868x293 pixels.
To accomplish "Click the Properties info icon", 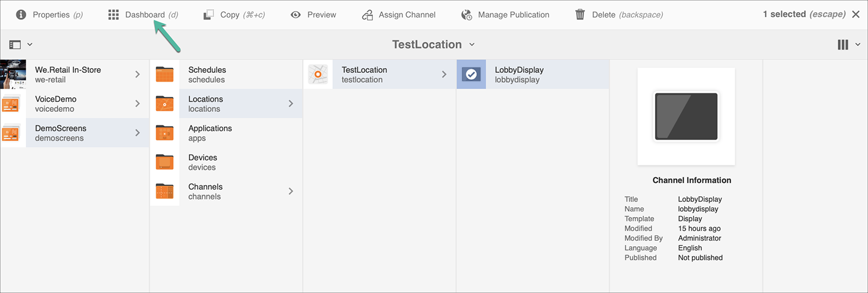I will click(21, 15).
